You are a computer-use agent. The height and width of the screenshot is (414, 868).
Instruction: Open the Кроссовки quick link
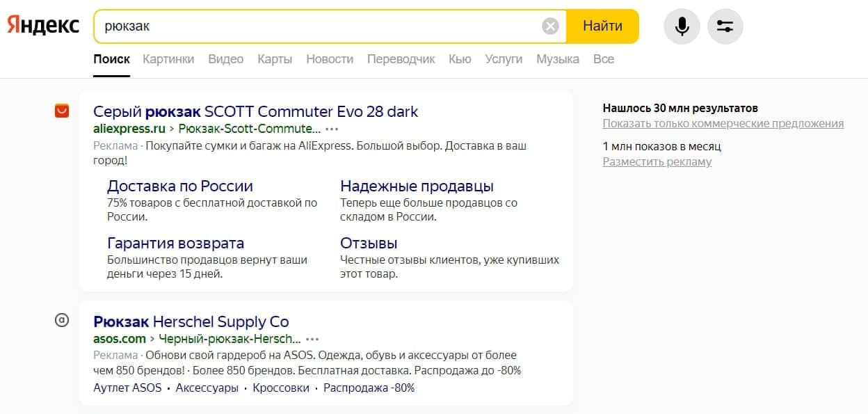pyautogui.click(x=281, y=388)
